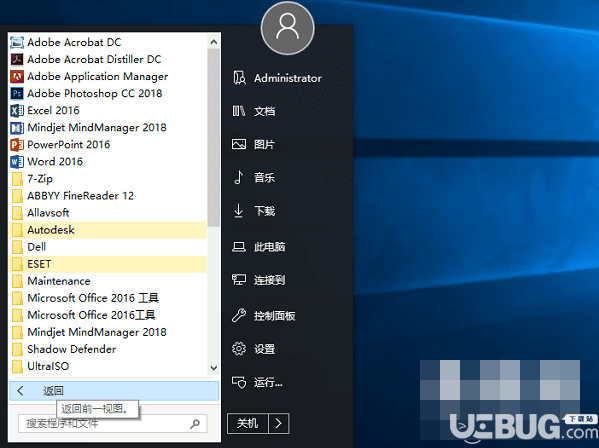Expand the ESET folder

(107, 264)
